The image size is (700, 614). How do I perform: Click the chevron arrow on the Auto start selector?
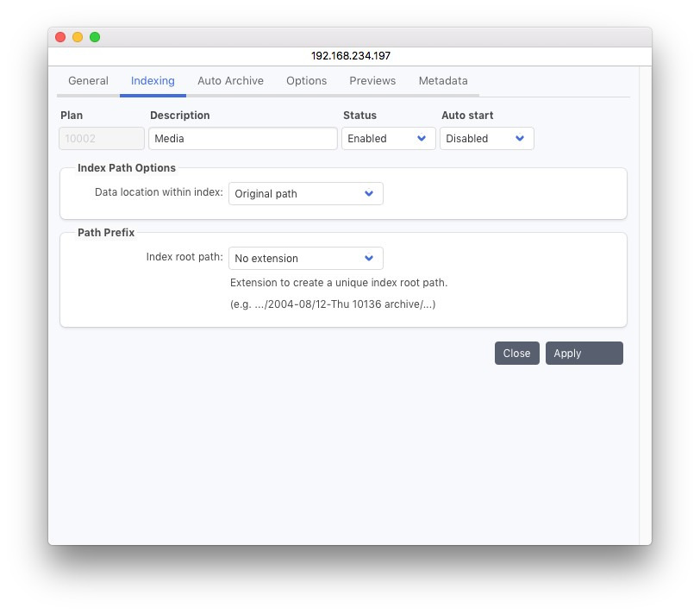520,139
